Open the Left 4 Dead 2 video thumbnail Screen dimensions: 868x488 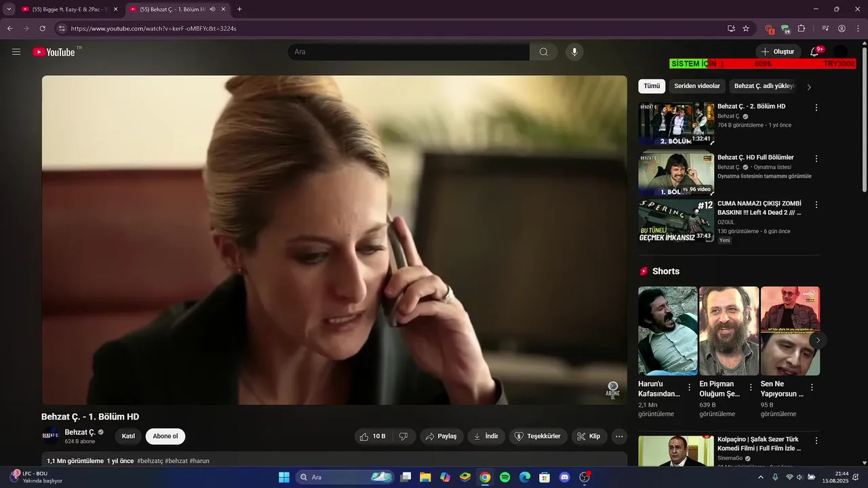(x=676, y=220)
